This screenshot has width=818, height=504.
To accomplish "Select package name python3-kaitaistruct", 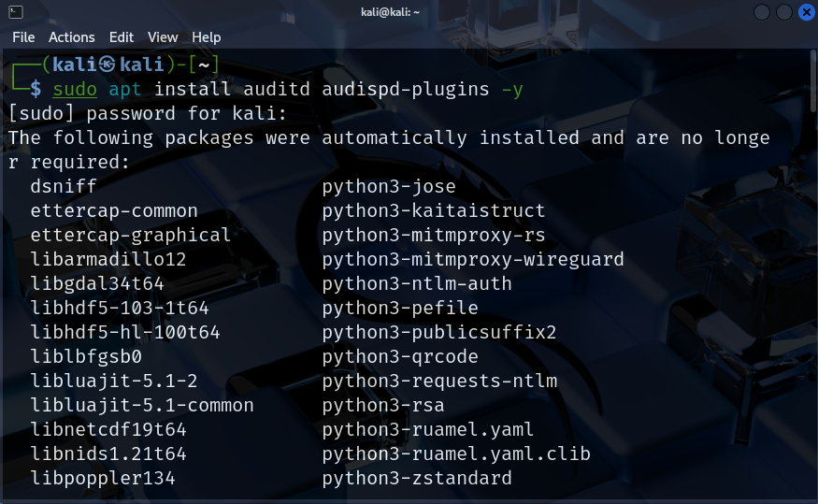I will [x=434, y=210].
